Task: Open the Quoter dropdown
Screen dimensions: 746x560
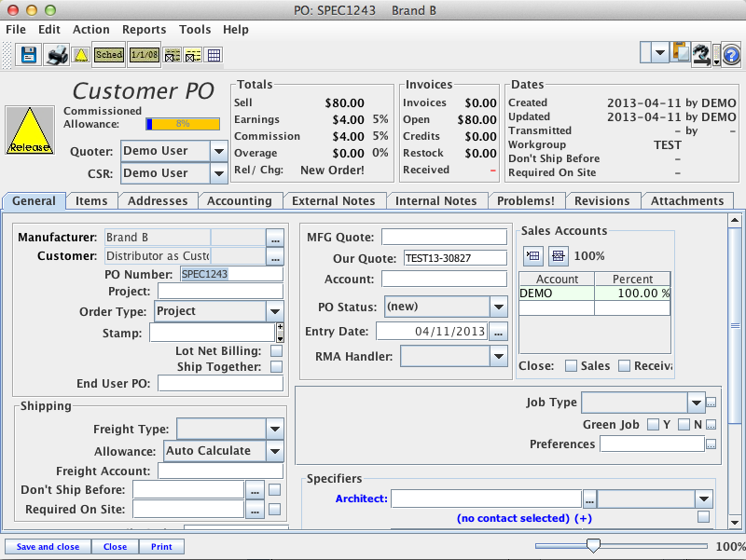Action: coord(219,151)
